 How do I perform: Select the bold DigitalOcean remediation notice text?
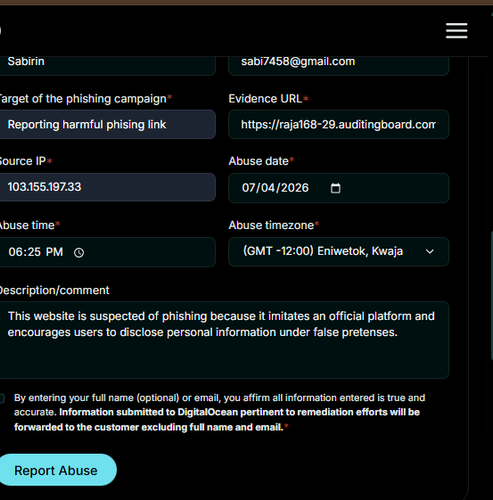click(217, 420)
